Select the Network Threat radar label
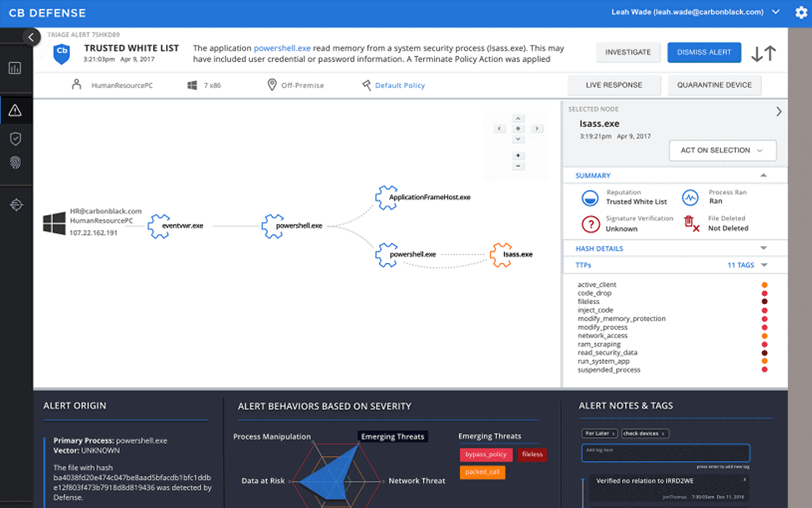This screenshot has height=508, width=812. click(x=417, y=481)
